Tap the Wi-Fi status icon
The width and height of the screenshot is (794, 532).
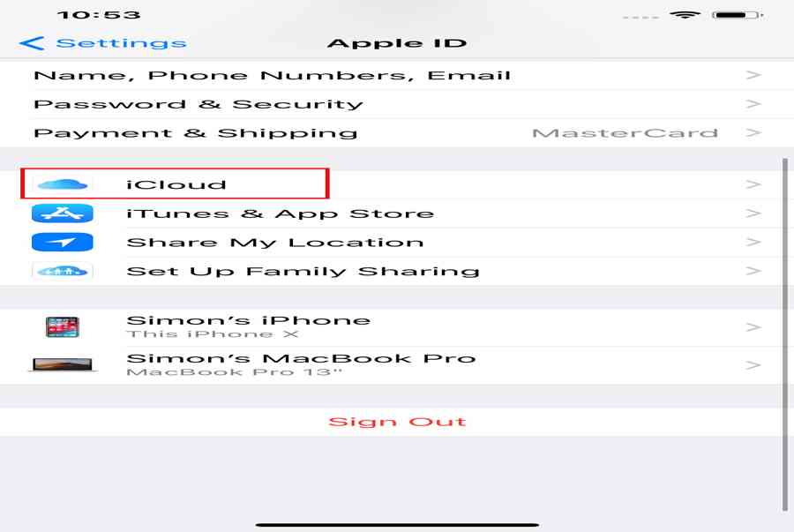685,15
